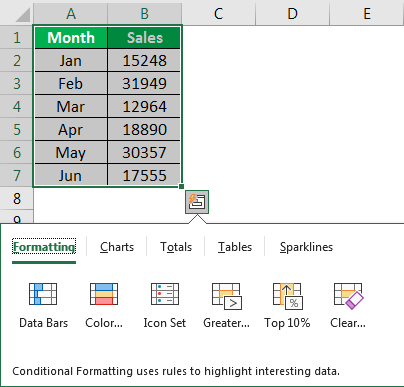Click the cell containing 15248
The image size is (404, 387).
(x=144, y=60)
